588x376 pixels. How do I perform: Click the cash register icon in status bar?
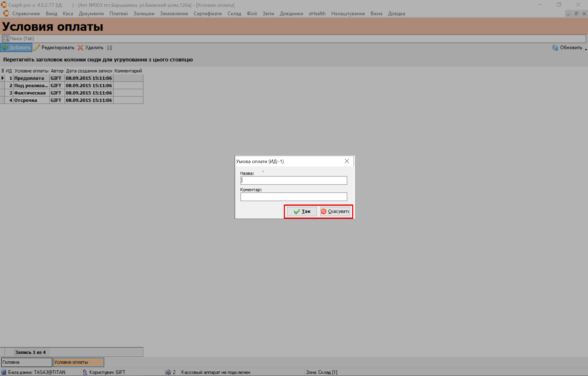(x=168, y=372)
